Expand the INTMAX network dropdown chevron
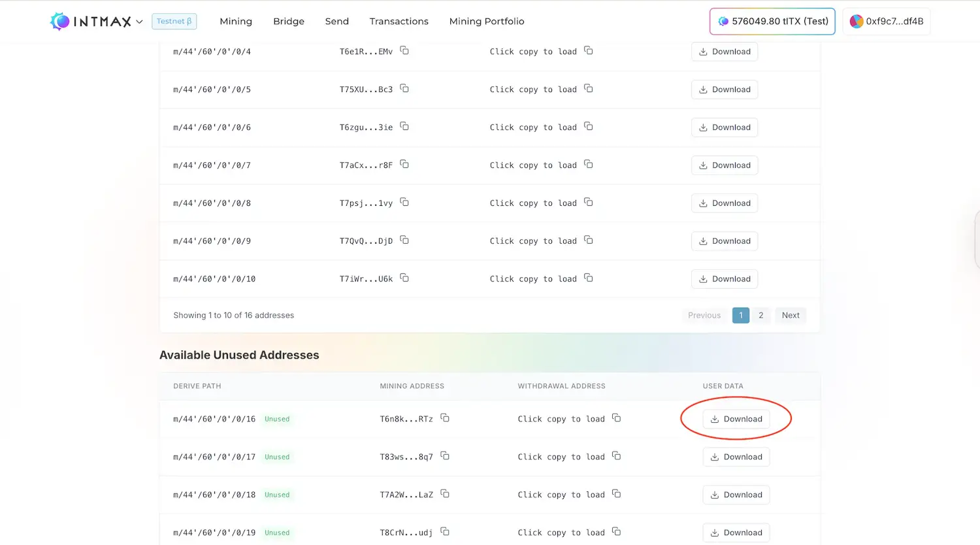Screen dimensions: 980x545 (139, 22)
